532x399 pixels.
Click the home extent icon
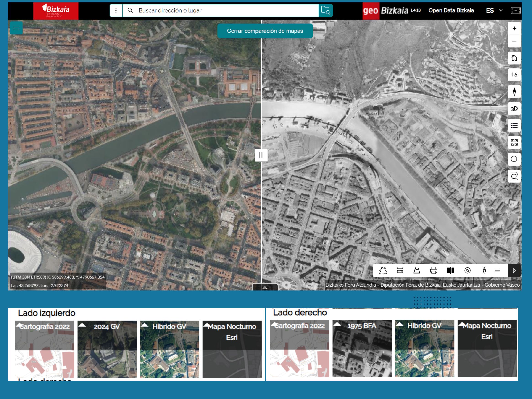click(514, 58)
